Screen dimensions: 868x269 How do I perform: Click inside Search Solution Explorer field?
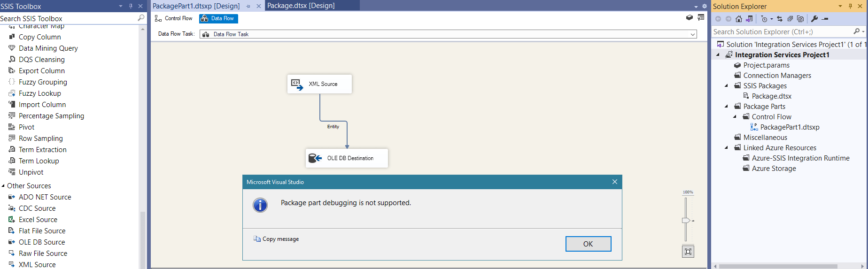(x=782, y=31)
